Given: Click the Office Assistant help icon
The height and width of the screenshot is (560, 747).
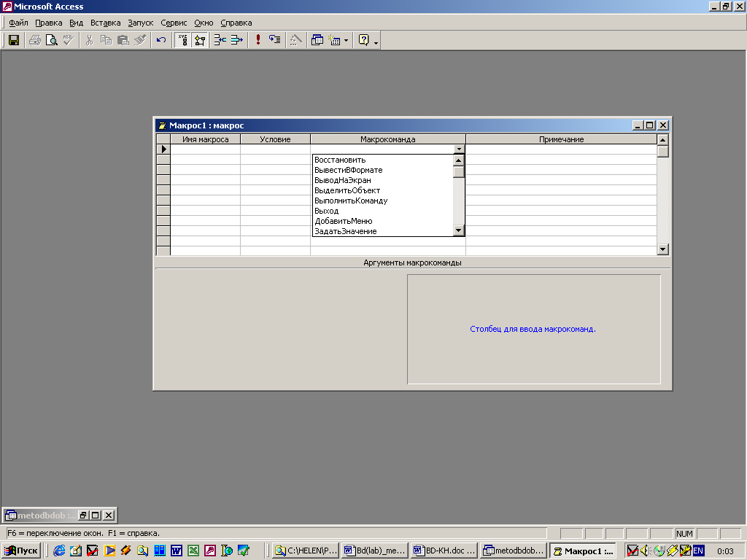Looking at the screenshot, I should 363,40.
